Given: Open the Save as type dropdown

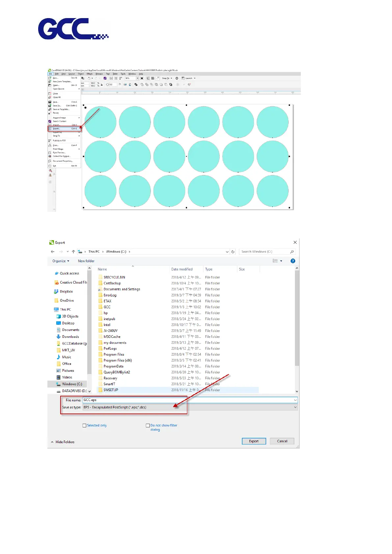Looking at the screenshot, I should click(190, 407).
